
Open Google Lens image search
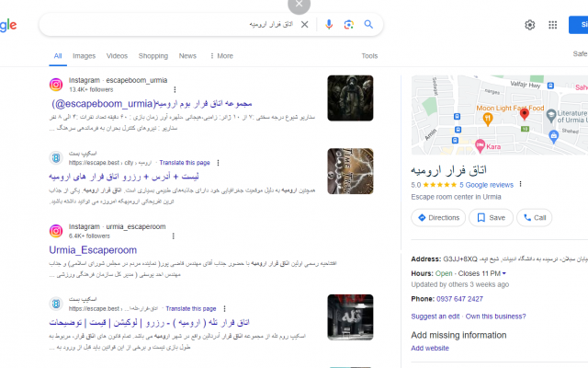[349, 25]
